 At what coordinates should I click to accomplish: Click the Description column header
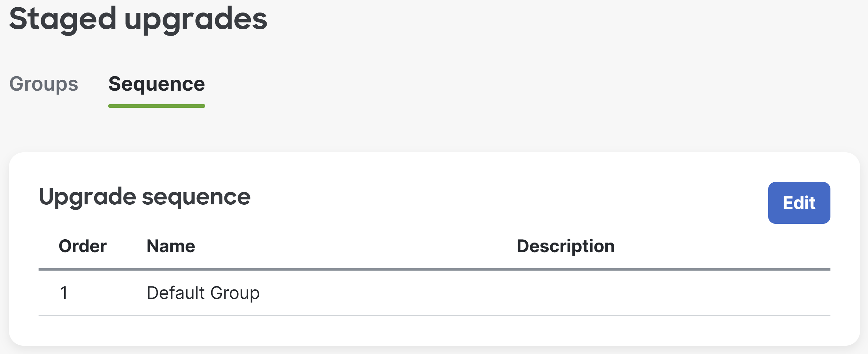[x=566, y=246]
